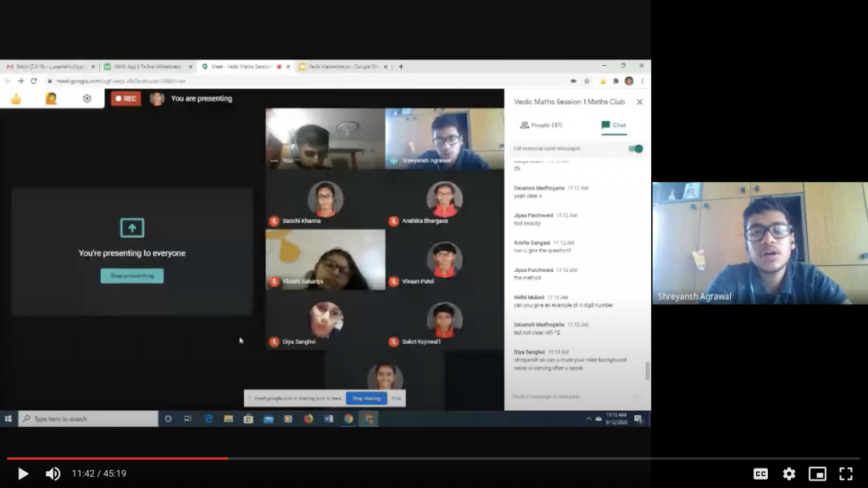
Task: Launch Microsoft Edge from the taskbar
Action: 209,419
